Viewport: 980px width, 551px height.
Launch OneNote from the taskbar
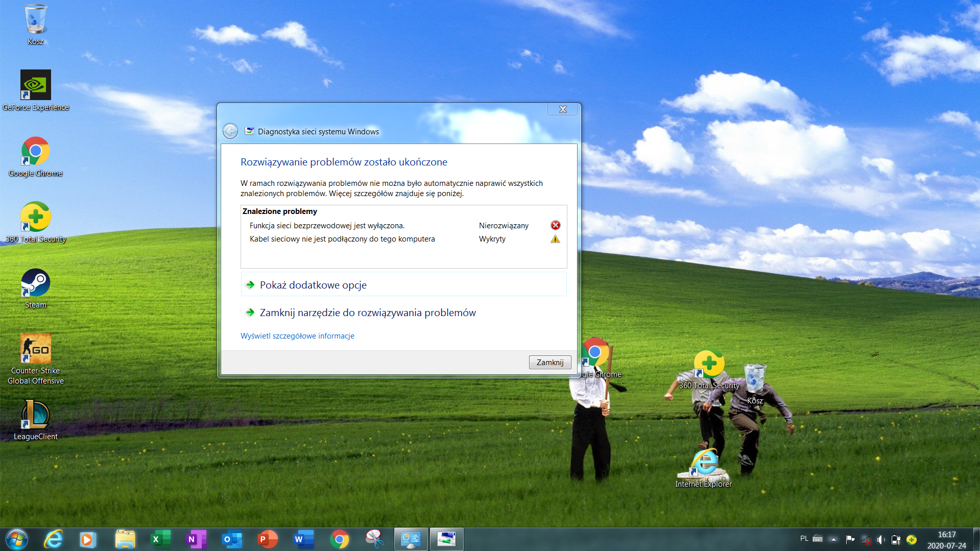tap(196, 539)
